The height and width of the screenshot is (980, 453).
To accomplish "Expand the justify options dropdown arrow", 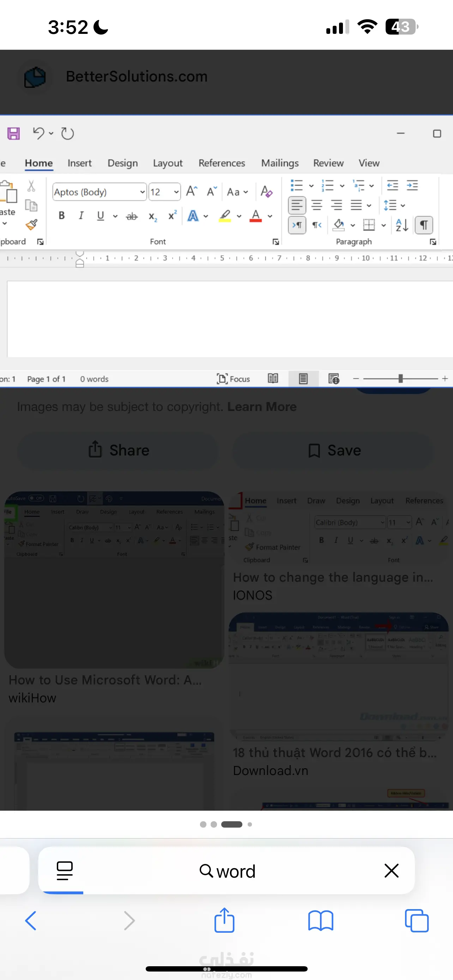I will [x=369, y=205].
